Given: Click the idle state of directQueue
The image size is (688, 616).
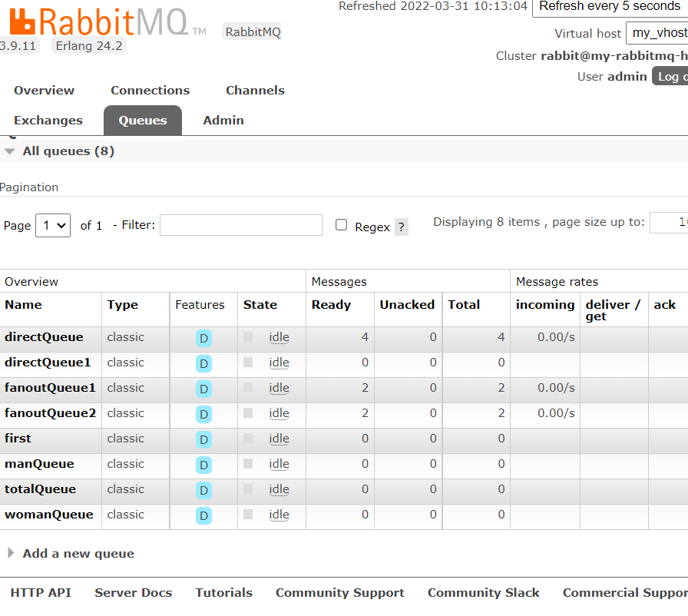Looking at the screenshot, I should tap(279, 337).
